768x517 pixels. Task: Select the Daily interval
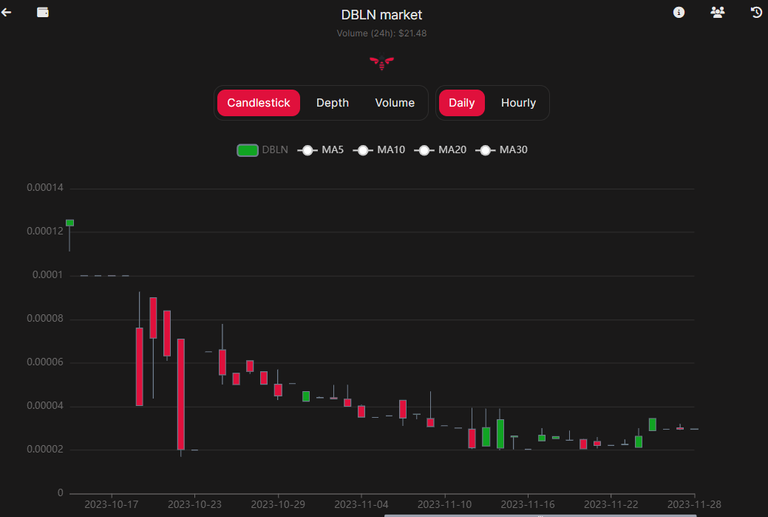tap(462, 103)
